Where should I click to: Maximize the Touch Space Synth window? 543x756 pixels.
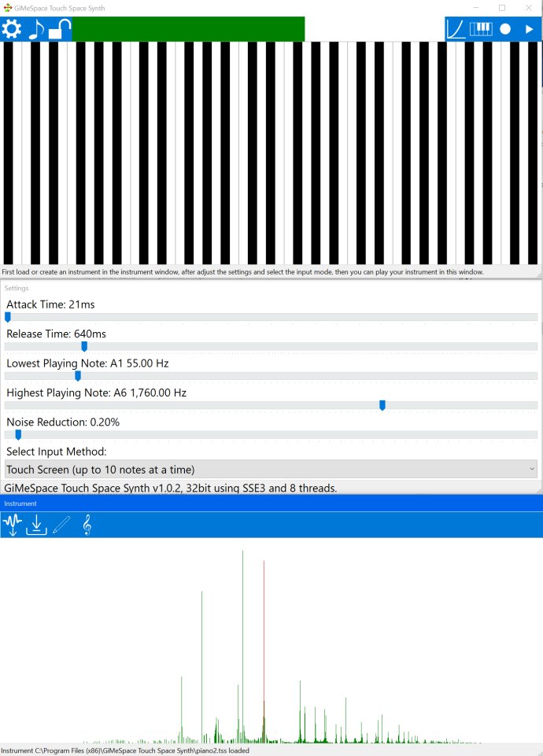[502, 8]
